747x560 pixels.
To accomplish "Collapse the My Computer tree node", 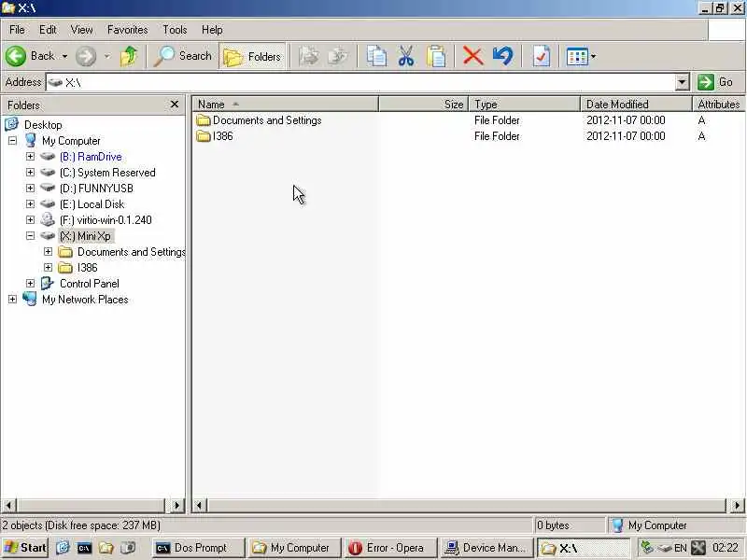I will pos(12,141).
